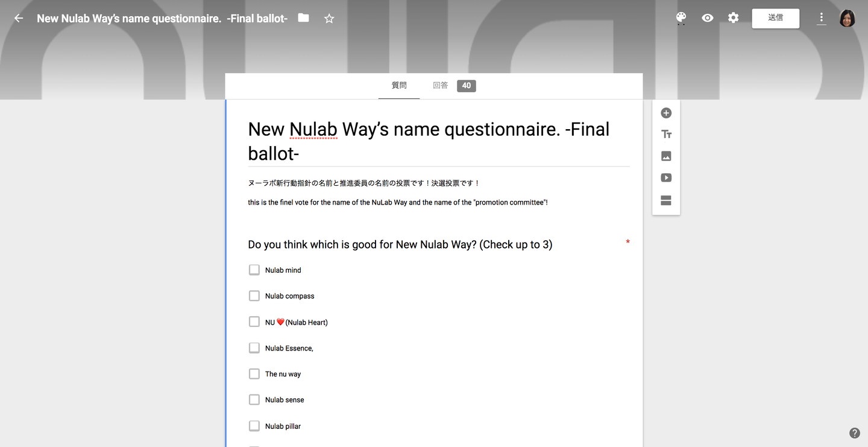Screen dimensions: 868x447
Task: Click the 送信 send button
Action: [x=775, y=18]
